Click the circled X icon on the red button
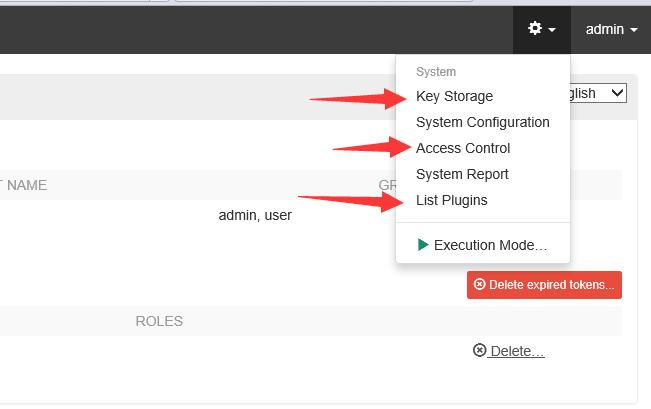Image resolution: width=651 pixels, height=409 pixels. [x=480, y=285]
